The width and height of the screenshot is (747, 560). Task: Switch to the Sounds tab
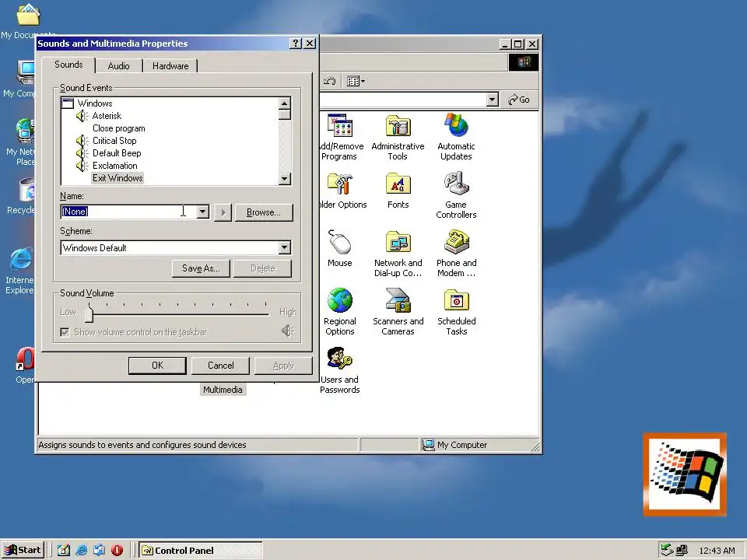tap(68, 65)
